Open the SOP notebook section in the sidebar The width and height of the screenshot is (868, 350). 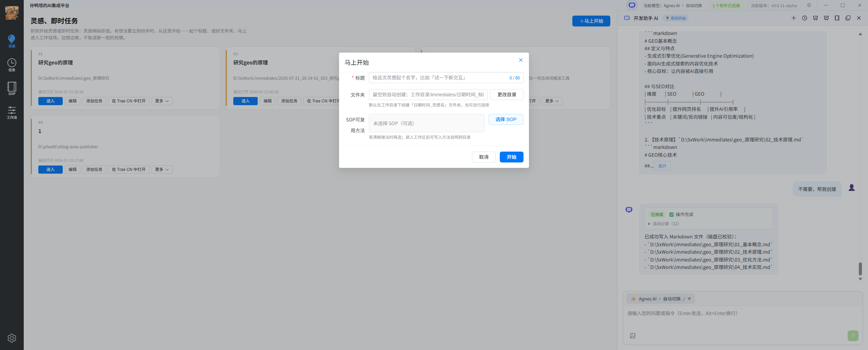point(12,89)
